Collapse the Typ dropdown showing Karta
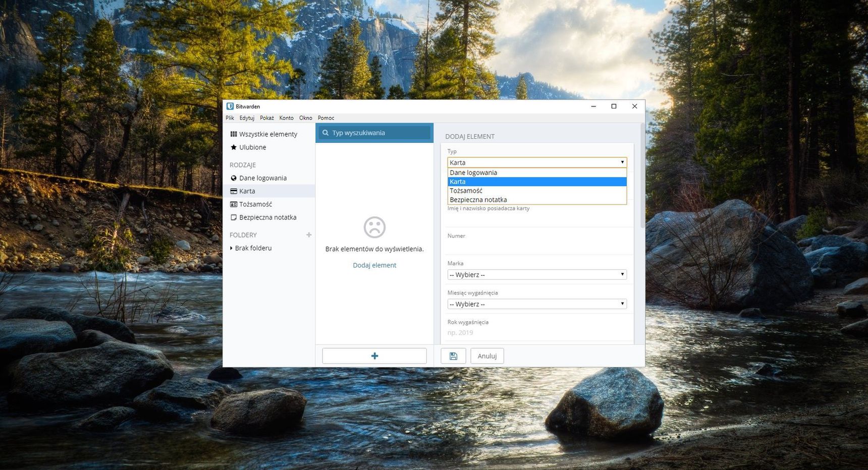Image resolution: width=868 pixels, height=470 pixels. click(537, 162)
